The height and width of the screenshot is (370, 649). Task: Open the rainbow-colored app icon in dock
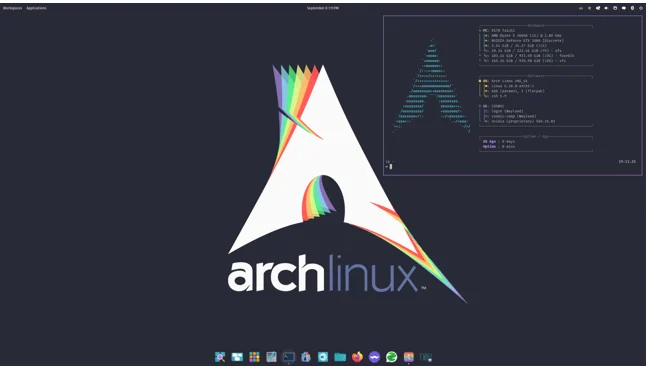[x=409, y=357]
